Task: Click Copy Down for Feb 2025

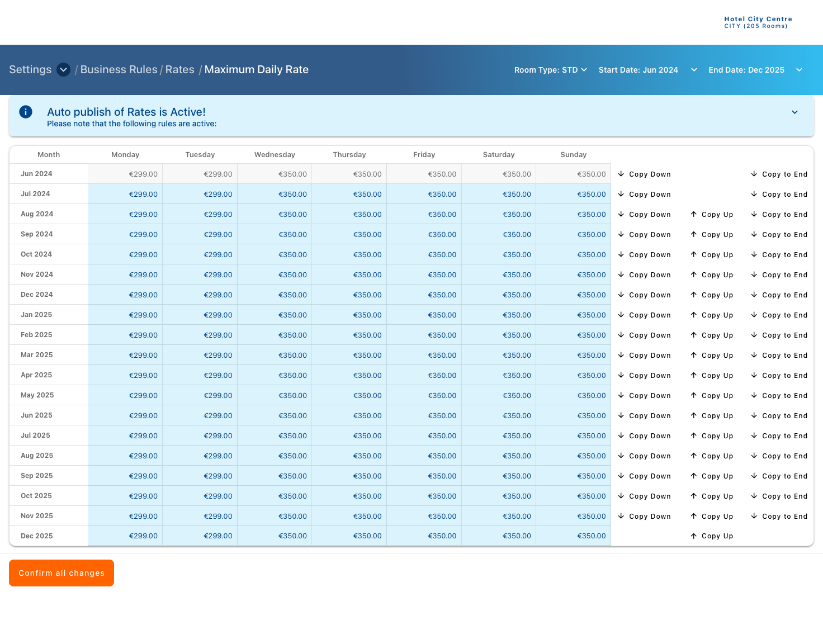Action: [644, 335]
